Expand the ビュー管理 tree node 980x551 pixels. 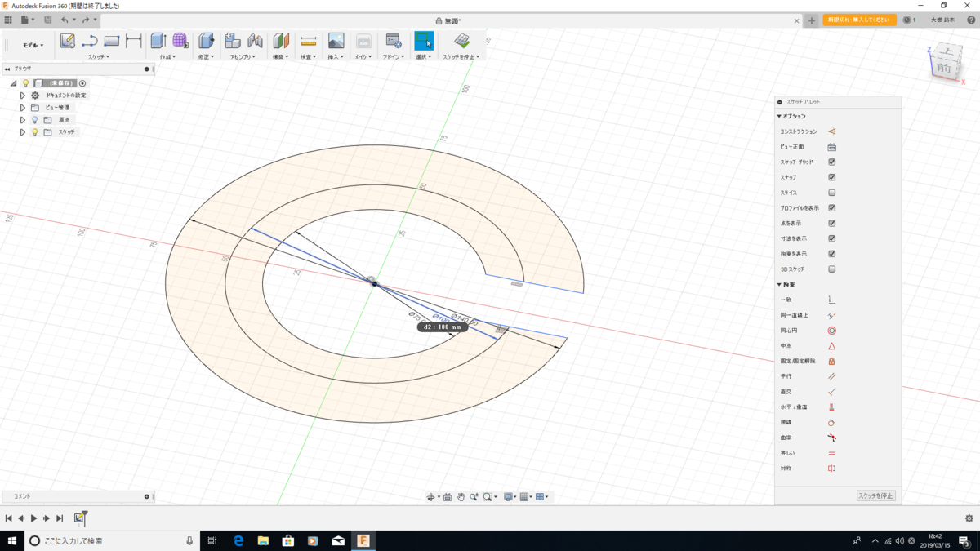(x=23, y=108)
